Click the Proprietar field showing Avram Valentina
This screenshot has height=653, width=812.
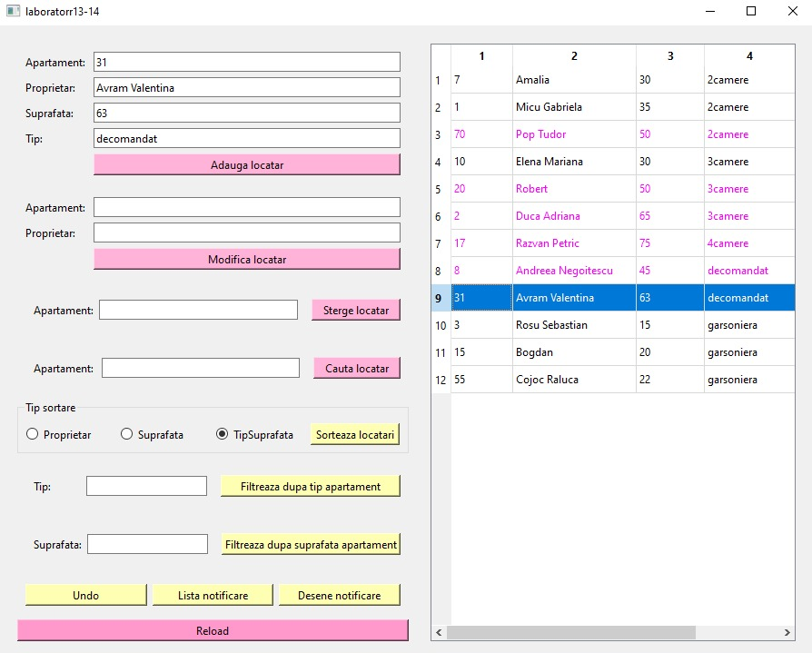(x=245, y=87)
